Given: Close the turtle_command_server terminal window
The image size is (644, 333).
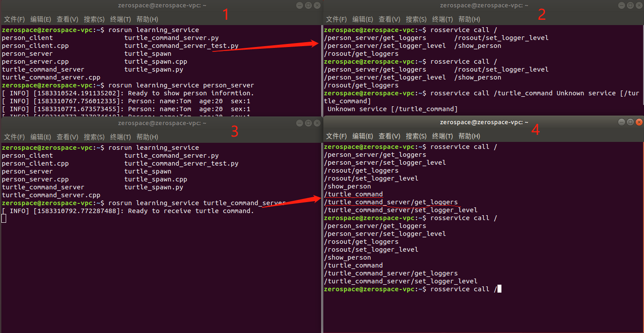Looking at the screenshot, I should (x=317, y=123).
